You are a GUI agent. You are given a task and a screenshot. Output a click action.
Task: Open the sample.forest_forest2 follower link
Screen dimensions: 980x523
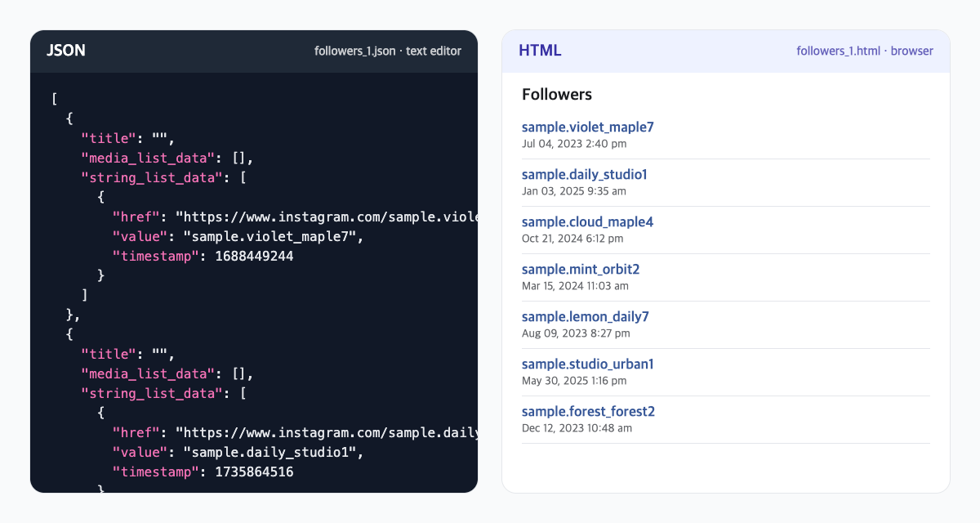(588, 412)
